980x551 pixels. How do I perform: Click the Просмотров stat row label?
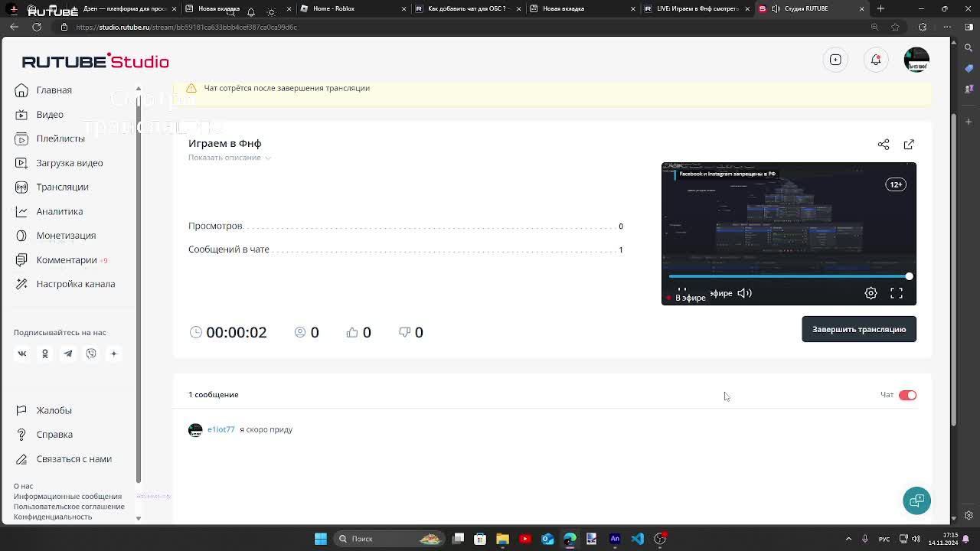coord(216,226)
